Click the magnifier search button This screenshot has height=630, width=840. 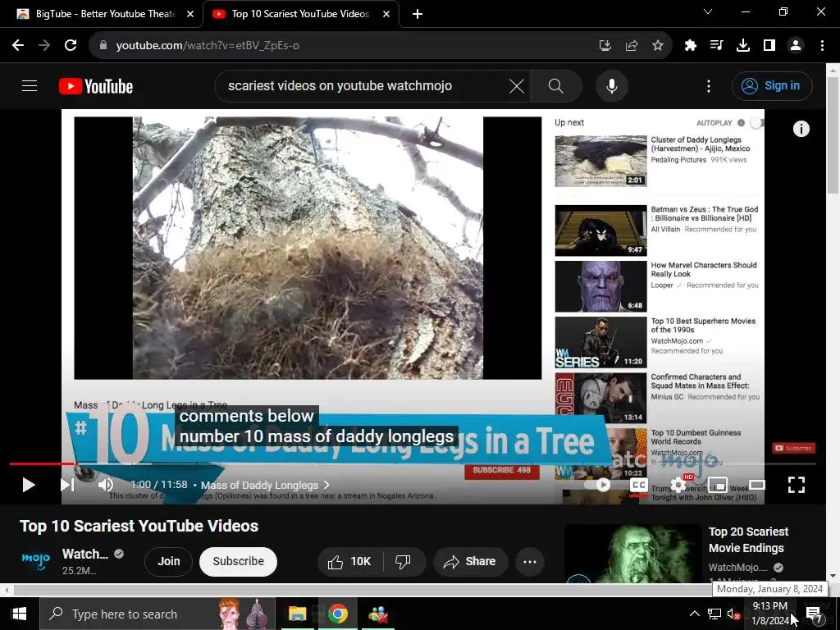[556, 85]
